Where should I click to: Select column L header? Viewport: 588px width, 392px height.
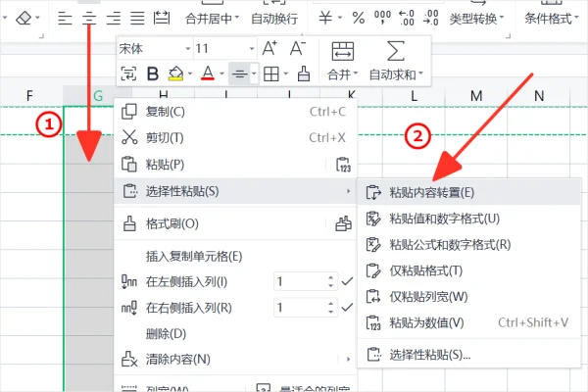pos(414,96)
